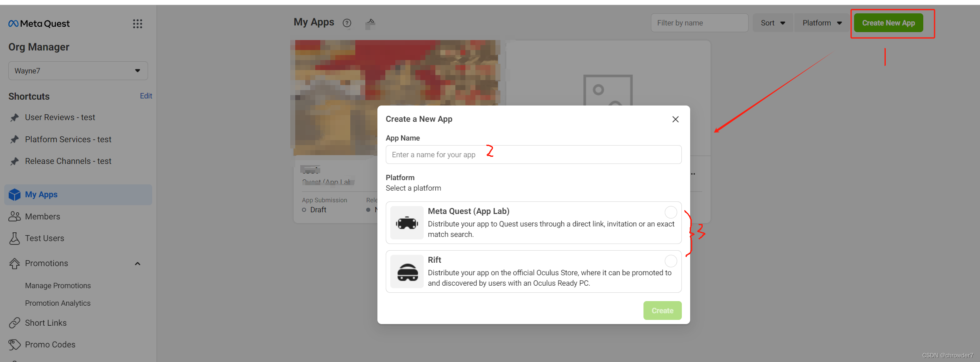Click pin icon beside Release Channels
This screenshot has height=362, width=980.
pyautogui.click(x=15, y=161)
